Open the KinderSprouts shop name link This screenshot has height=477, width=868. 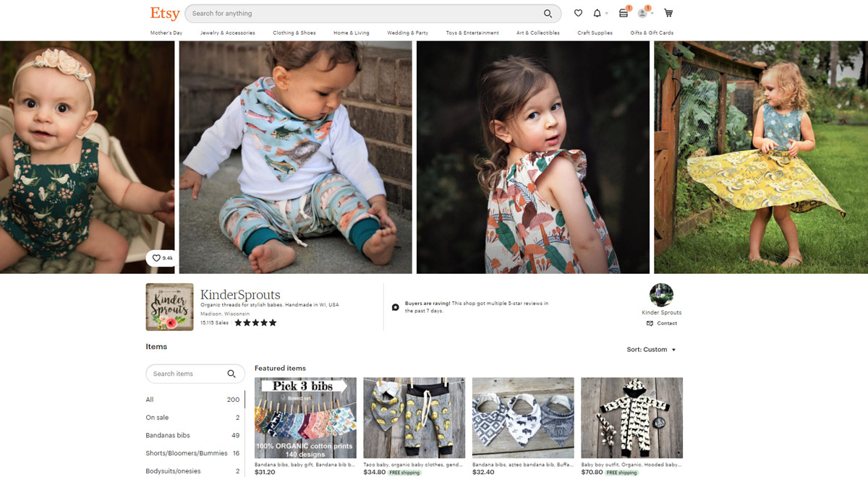point(240,295)
